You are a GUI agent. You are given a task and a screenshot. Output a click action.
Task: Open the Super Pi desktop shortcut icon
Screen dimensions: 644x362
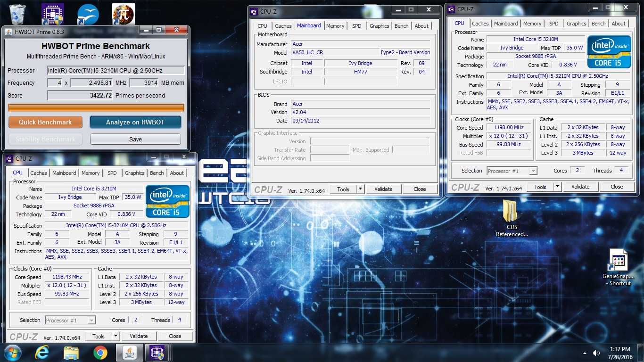(124, 14)
